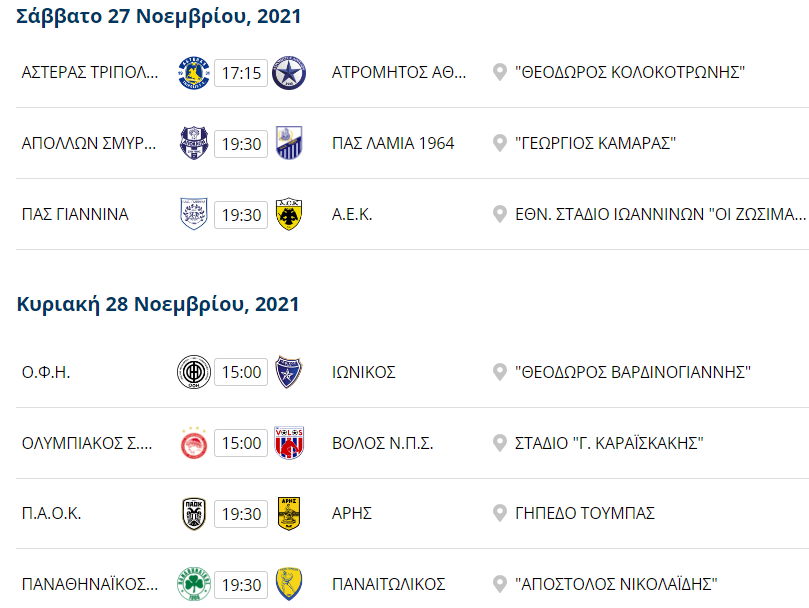Viewport: 809px width, 608px height.
Task: Click the AEK yellow-black crest
Action: click(x=289, y=214)
